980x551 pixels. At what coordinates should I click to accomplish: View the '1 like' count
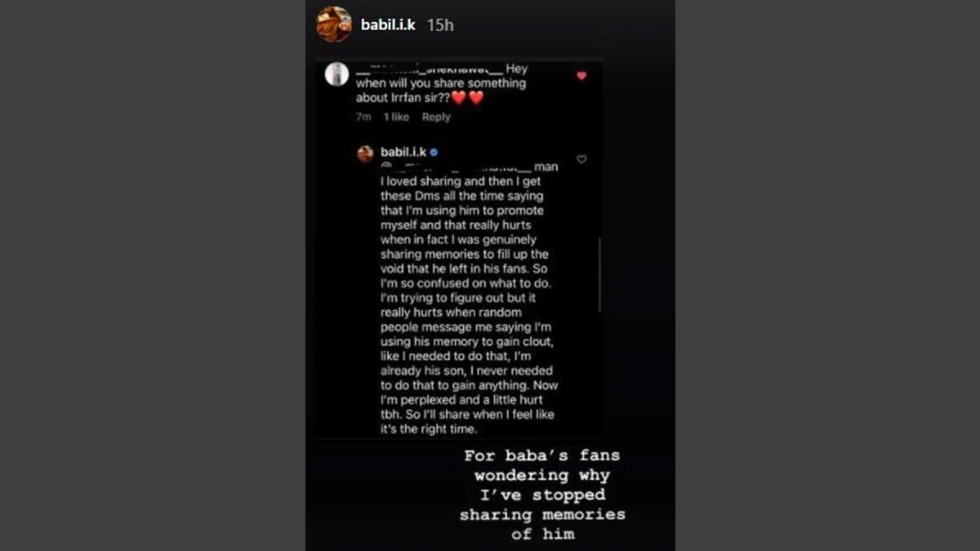tap(396, 117)
